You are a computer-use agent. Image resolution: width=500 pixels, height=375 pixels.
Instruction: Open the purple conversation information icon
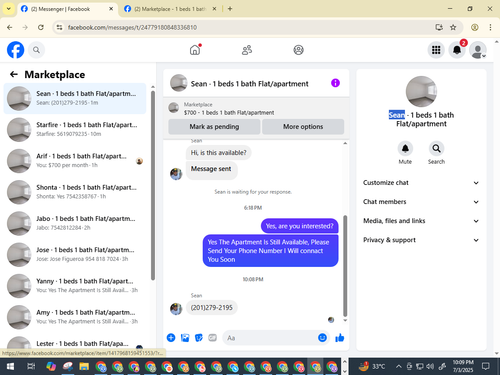335,83
